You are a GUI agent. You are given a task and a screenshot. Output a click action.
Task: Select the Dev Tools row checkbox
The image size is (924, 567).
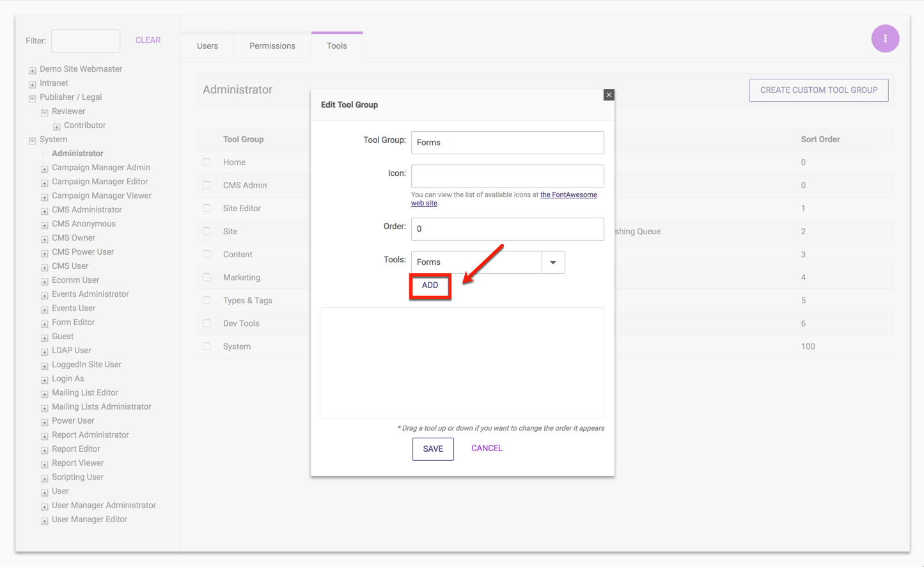pyautogui.click(x=207, y=324)
